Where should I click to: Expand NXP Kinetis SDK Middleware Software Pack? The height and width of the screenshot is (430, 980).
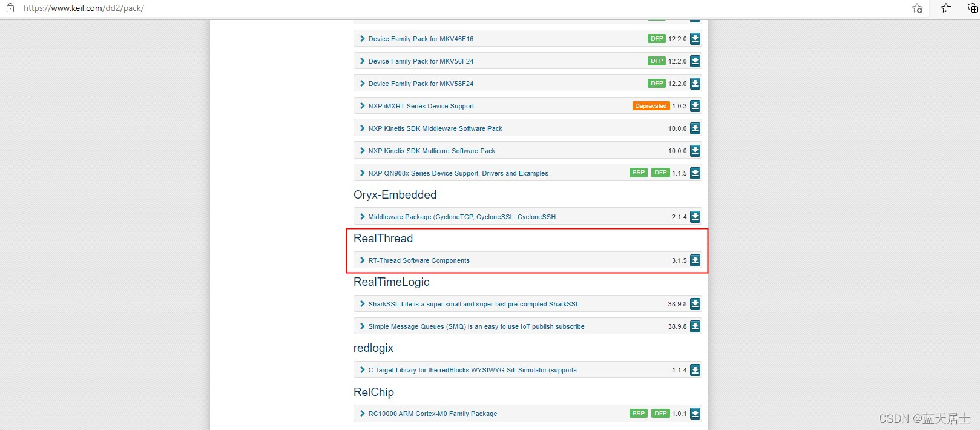point(362,128)
